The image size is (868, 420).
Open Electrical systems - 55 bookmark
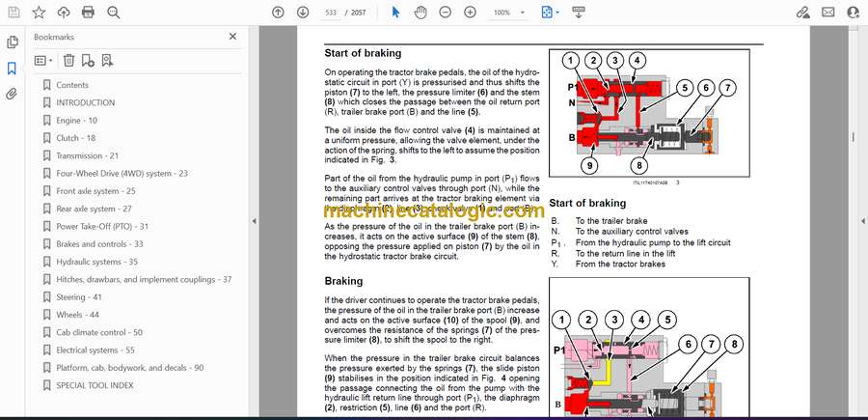(95, 350)
